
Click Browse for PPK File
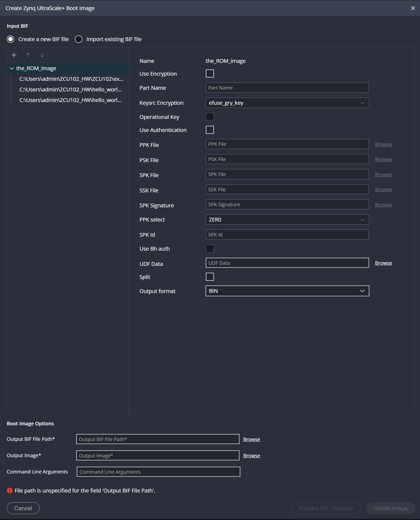pyautogui.click(x=383, y=144)
